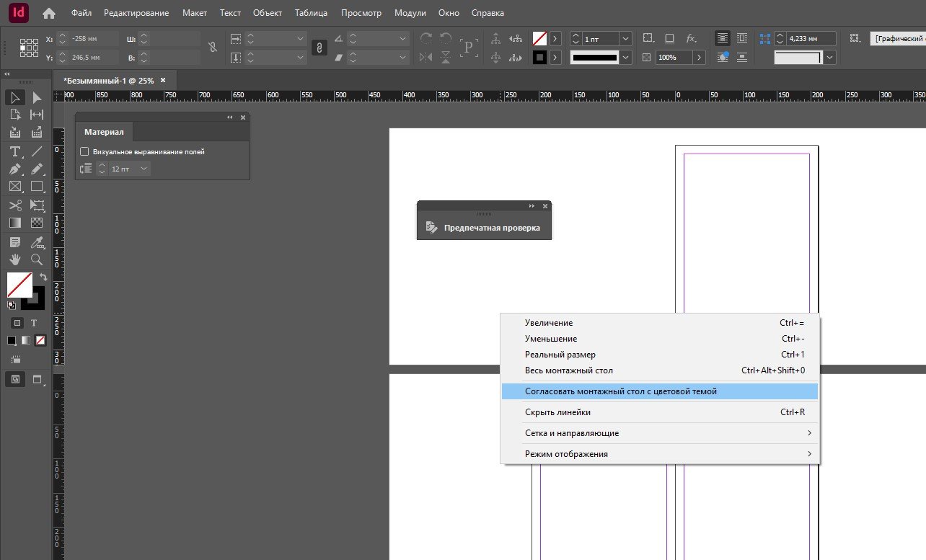Activate the Hand tool
The width and height of the screenshot is (926, 560).
(14, 259)
